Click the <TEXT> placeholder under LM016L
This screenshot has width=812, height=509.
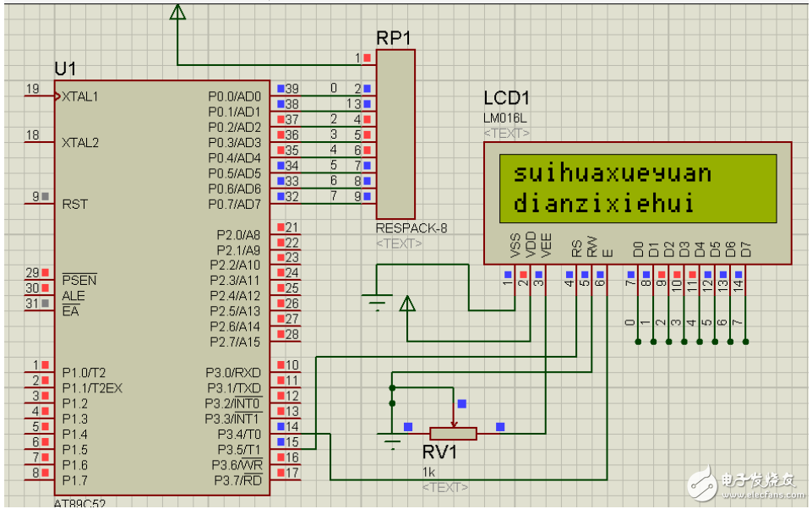pyautogui.click(x=507, y=134)
